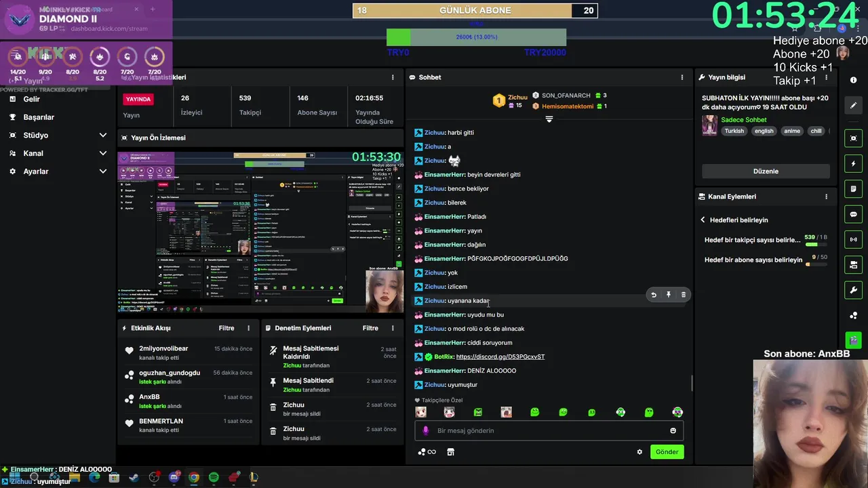Open chat settings gear icon
This screenshot has width=868, height=488.
coord(639,452)
